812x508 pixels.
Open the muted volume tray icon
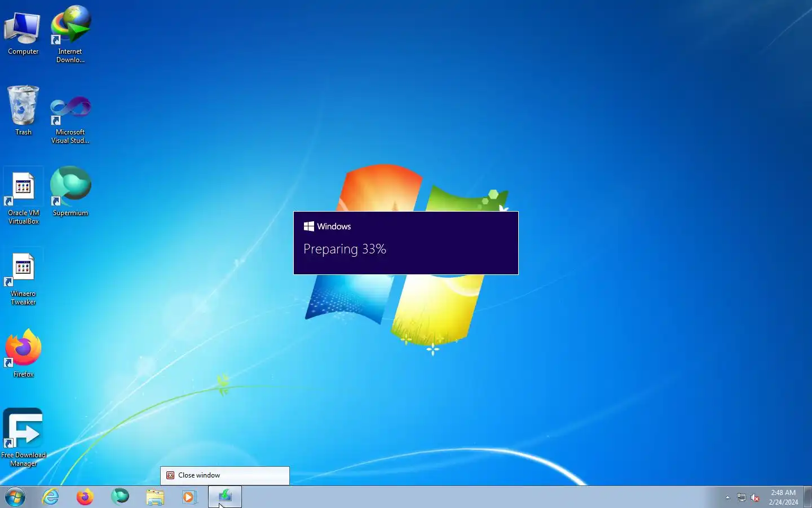755,497
